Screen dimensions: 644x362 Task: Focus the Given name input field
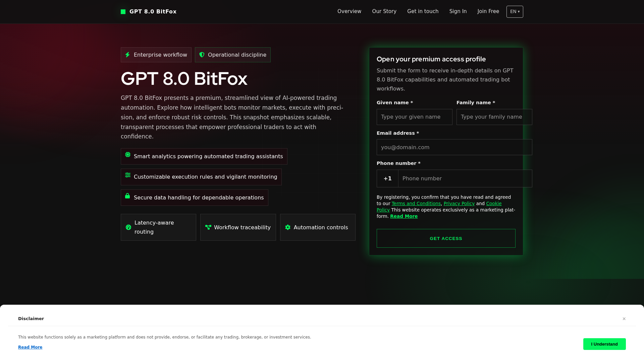point(415,117)
